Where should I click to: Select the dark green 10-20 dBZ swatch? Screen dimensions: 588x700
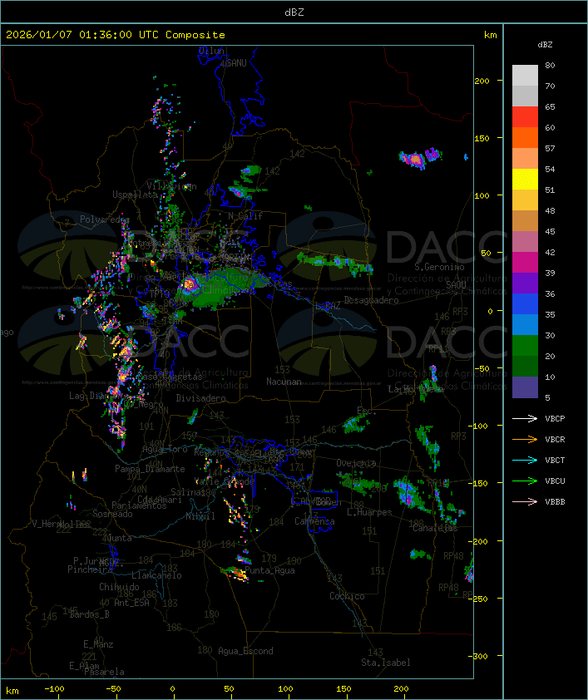(525, 366)
